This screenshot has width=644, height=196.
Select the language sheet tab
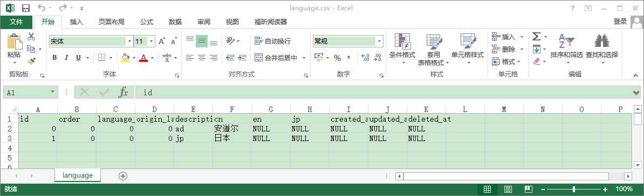(x=78, y=176)
